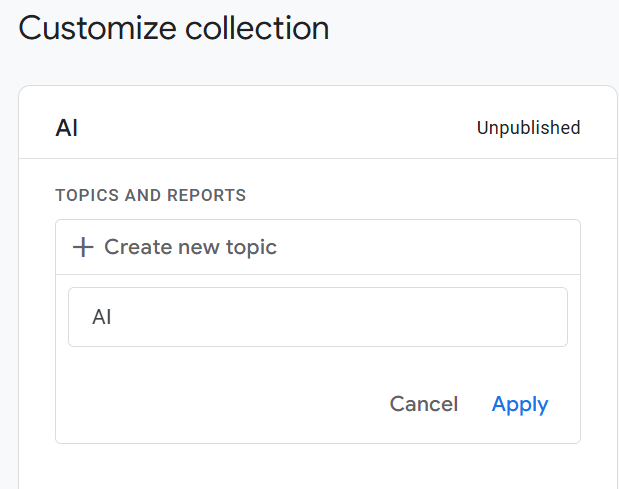Select the Create new topic label
Screen dimensions: 619x489
point(190,247)
